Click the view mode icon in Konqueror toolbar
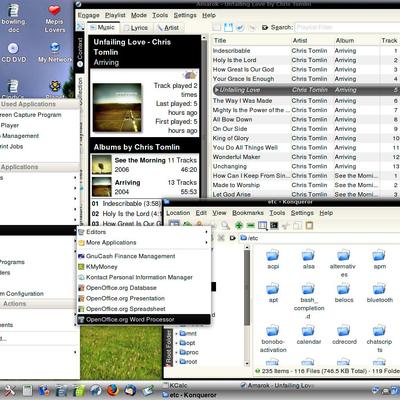The width and height of the screenshot is (400, 400). [262, 226]
